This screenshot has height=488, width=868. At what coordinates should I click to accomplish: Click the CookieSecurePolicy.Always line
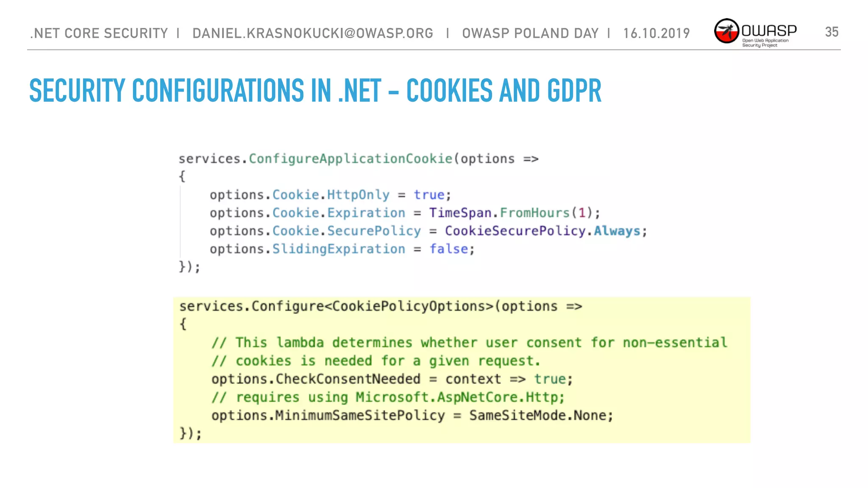(x=428, y=231)
